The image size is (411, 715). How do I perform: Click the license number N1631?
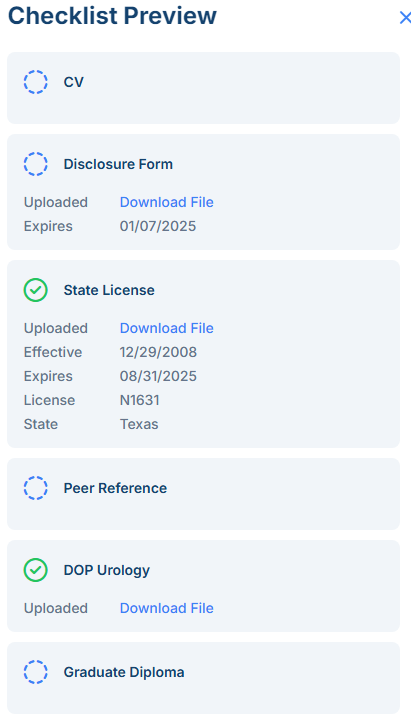140,400
